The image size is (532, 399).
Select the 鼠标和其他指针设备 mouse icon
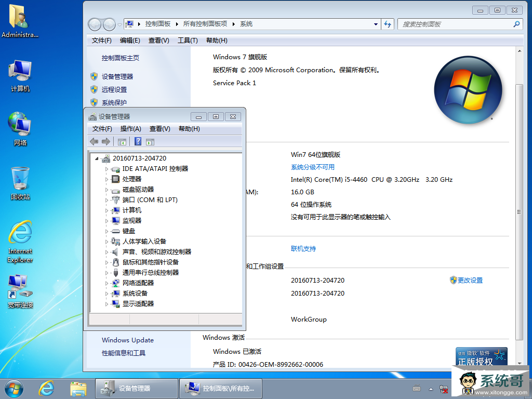116,262
